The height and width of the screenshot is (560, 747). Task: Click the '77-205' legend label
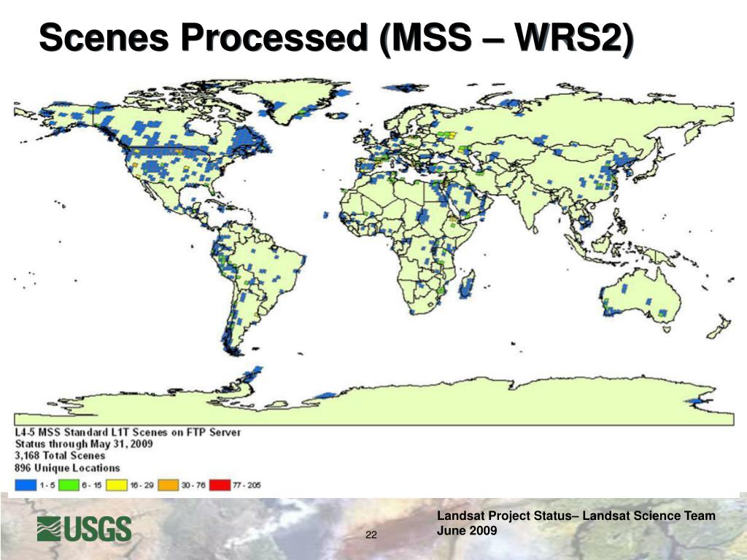pyautogui.click(x=247, y=485)
